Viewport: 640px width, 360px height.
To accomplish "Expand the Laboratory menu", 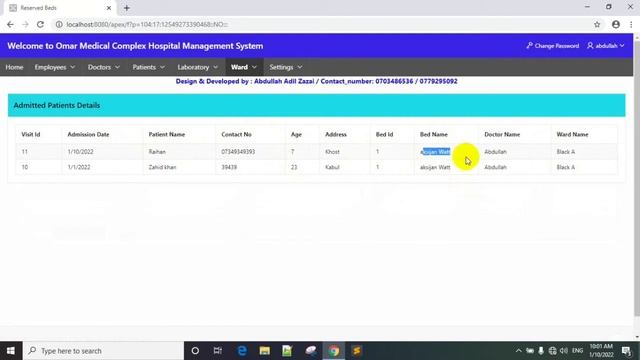I will point(198,67).
